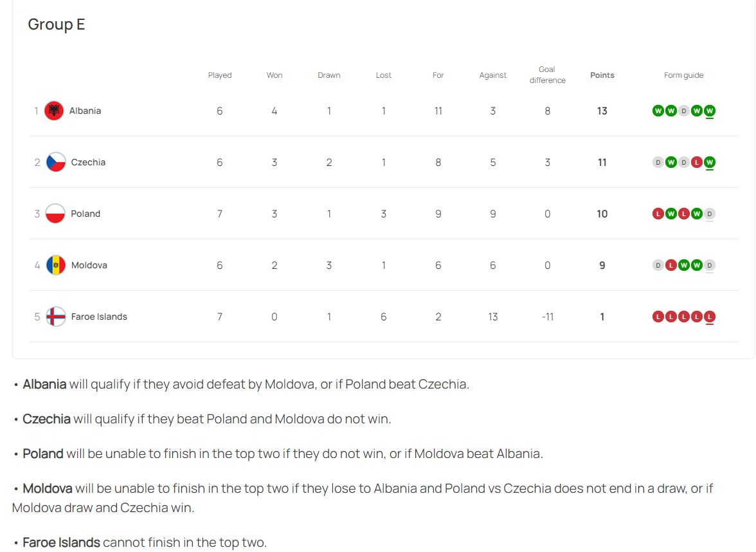Click Albania's grey draw form badge
756x552 pixels.
684,111
